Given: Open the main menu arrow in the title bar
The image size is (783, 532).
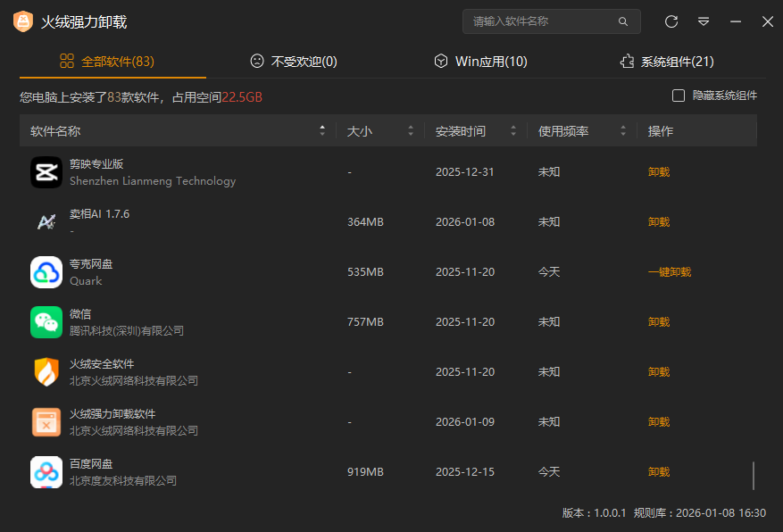Looking at the screenshot, I should pos(704,21).
